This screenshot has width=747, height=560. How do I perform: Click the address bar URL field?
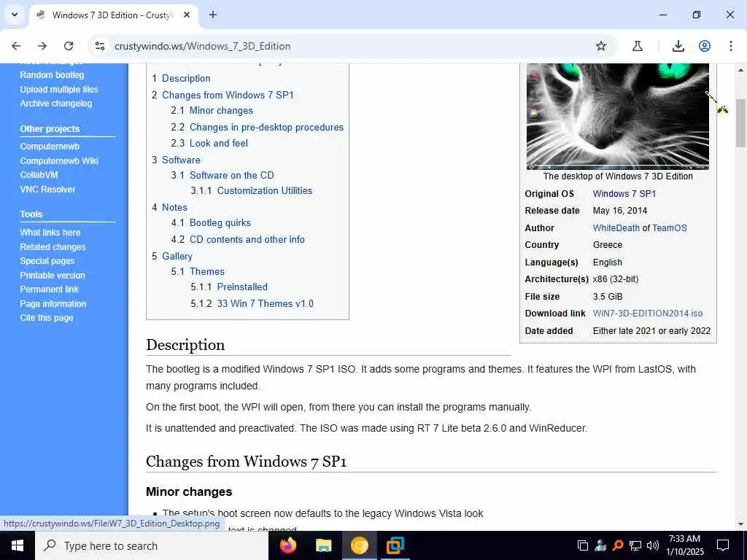coord(351,46)
